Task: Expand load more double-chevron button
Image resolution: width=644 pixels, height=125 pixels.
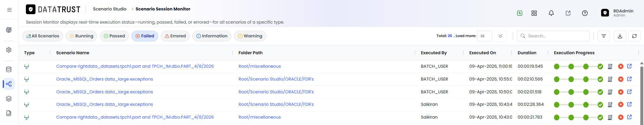Action: click(x=500, y=36)
